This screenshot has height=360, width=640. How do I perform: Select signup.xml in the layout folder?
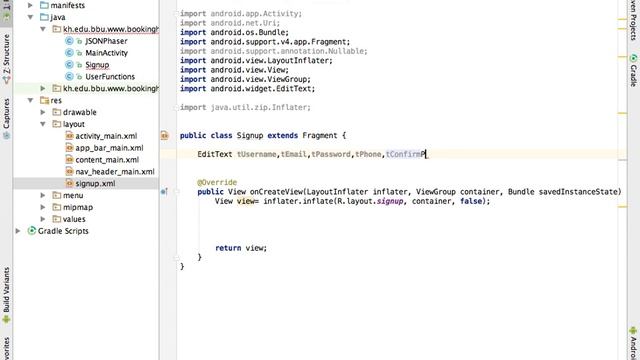point(95,183)
